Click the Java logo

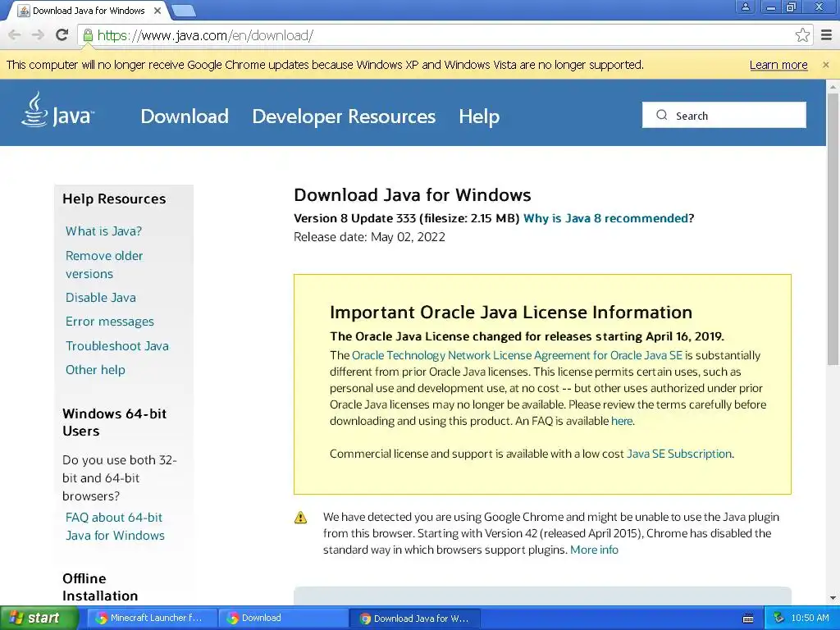click(x=58, y=110)
